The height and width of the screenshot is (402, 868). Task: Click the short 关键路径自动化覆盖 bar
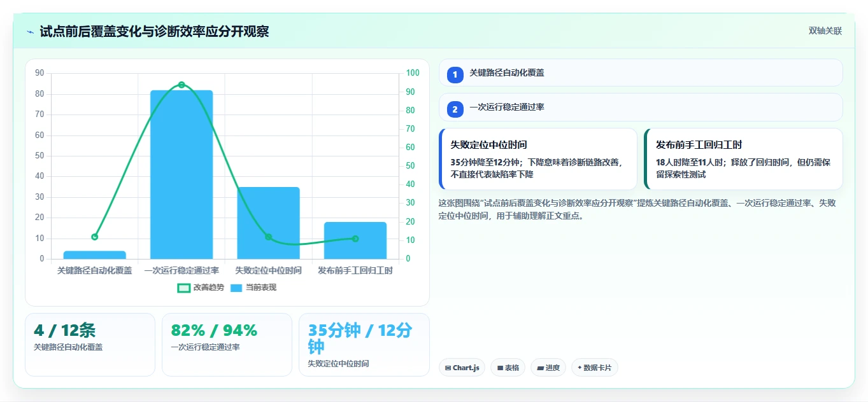tap(95, 255)
